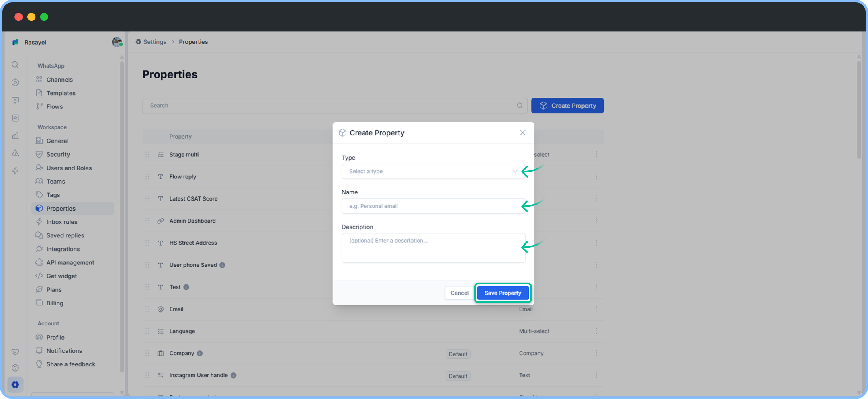Click drag handle of Stage multi row
Screen dimensions: 868x399
pyautogui.click(x=147, y=154)
